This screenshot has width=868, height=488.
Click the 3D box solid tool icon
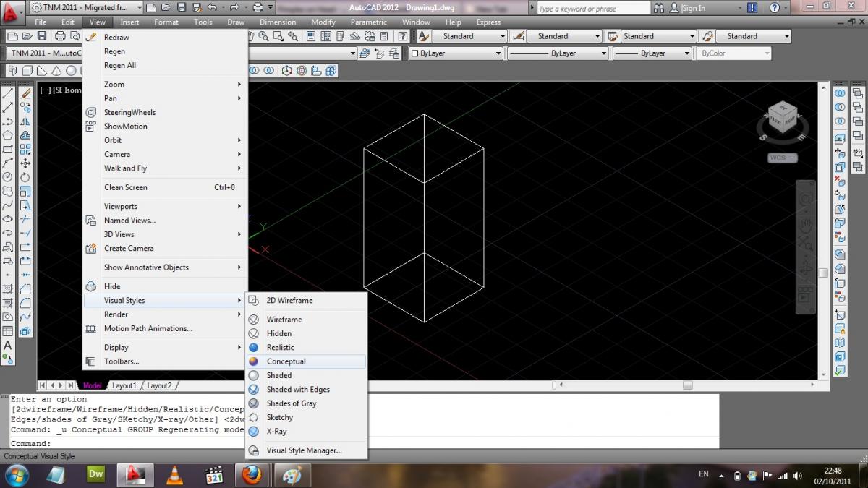coord(27,71)
